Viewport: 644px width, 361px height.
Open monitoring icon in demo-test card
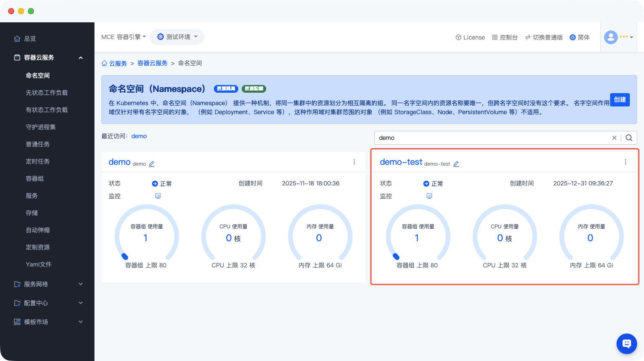point(429,196)
